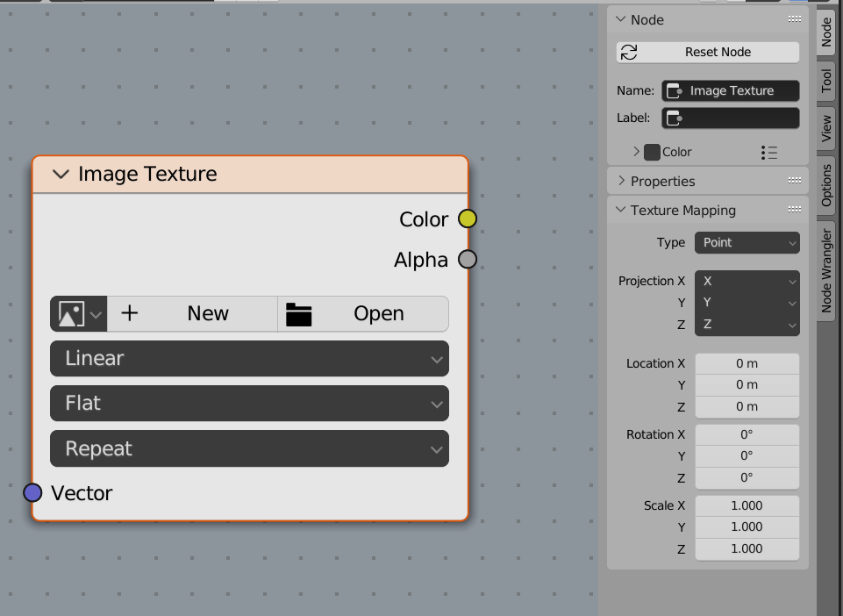843x616 pixels.
Task: Click the Scale Y field
Action: point(747,526)
